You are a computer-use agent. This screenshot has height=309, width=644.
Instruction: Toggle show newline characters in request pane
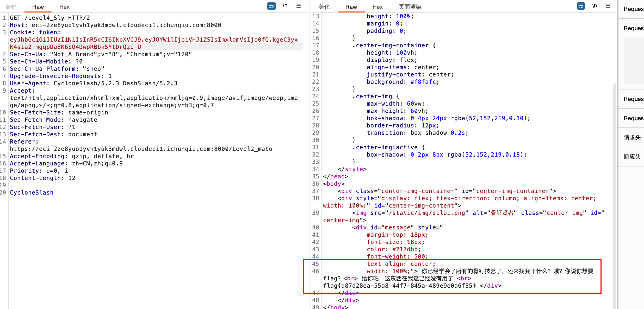285,6
